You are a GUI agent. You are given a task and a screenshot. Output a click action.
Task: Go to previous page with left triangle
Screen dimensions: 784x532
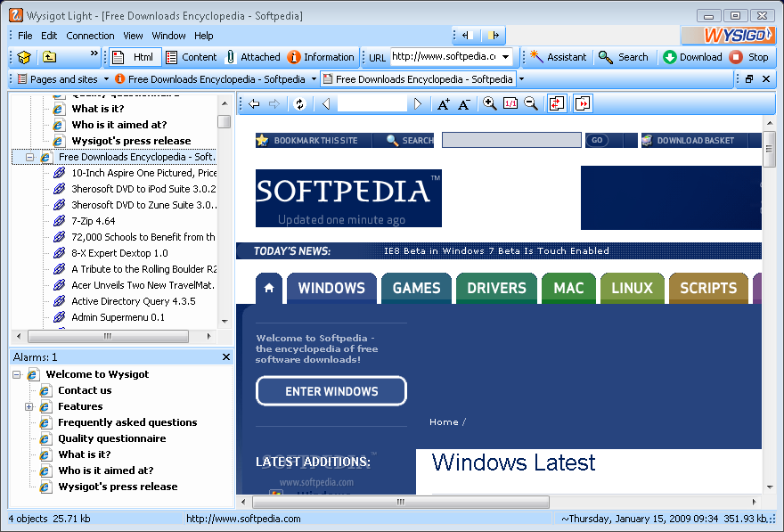point(326,104)
